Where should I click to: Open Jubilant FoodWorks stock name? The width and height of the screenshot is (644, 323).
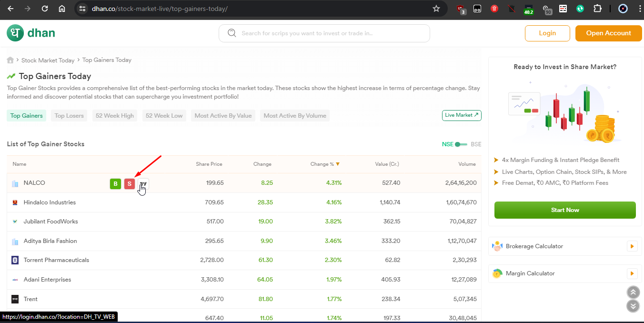click(50, 222)
